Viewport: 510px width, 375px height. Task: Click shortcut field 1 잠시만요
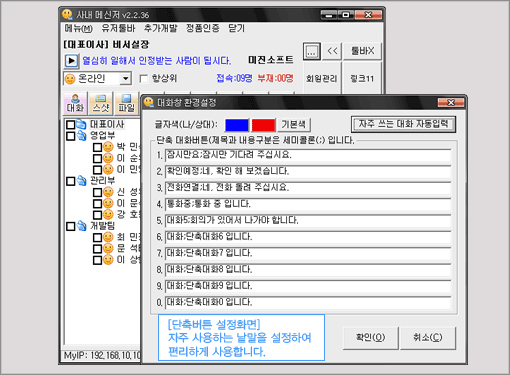[x=308, y=155]
